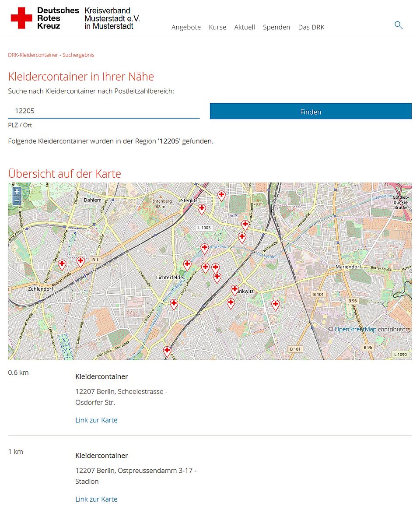Screen dimensions: 420x513
Task: Click the map marker directly below Steglitz label
Action: 202,208
